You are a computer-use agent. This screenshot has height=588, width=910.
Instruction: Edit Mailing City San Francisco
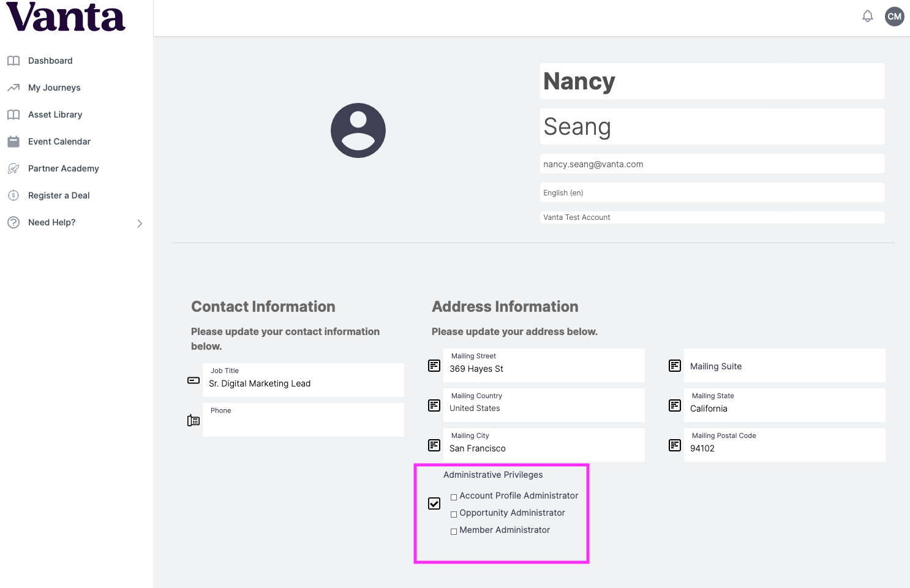[x=544, y=445]
